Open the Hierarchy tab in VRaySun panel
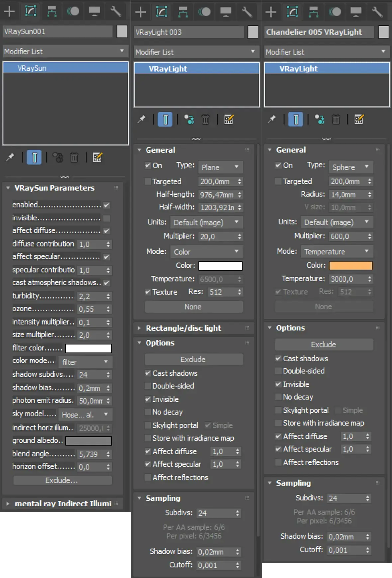This screenshot has width=392, height=578. coord(51,11)
